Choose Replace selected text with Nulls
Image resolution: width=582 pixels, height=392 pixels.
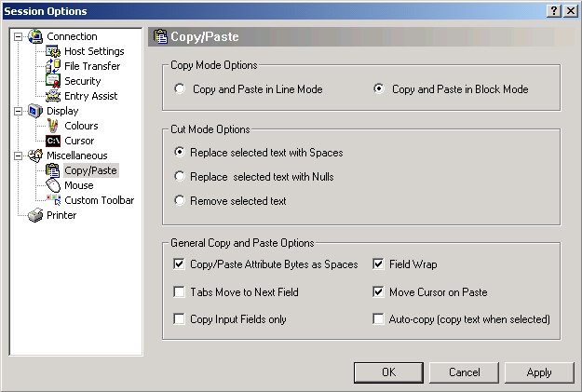tap(180, 176)
